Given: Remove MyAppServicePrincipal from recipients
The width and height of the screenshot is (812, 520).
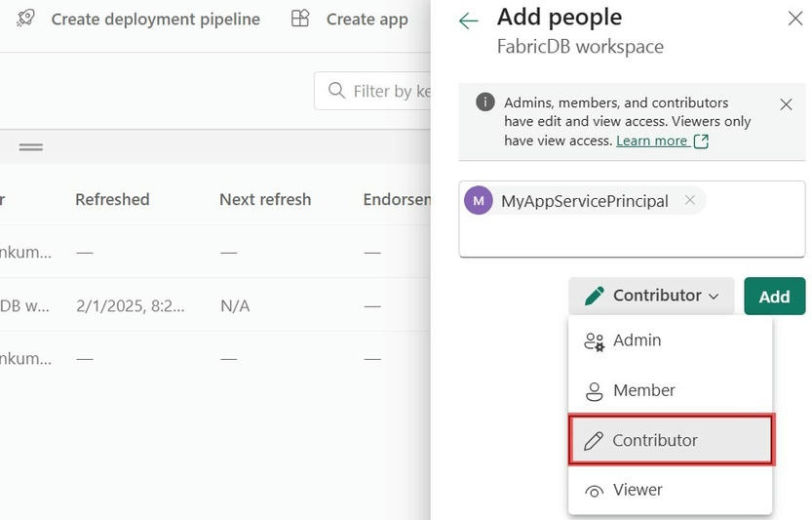Looking at the screenshot, I should pos(690,200).
